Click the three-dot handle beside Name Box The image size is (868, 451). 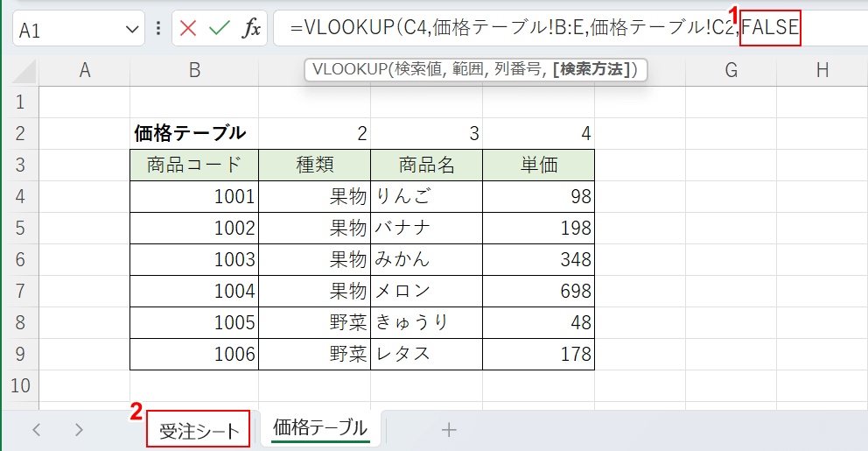click(x=158, y=29)
